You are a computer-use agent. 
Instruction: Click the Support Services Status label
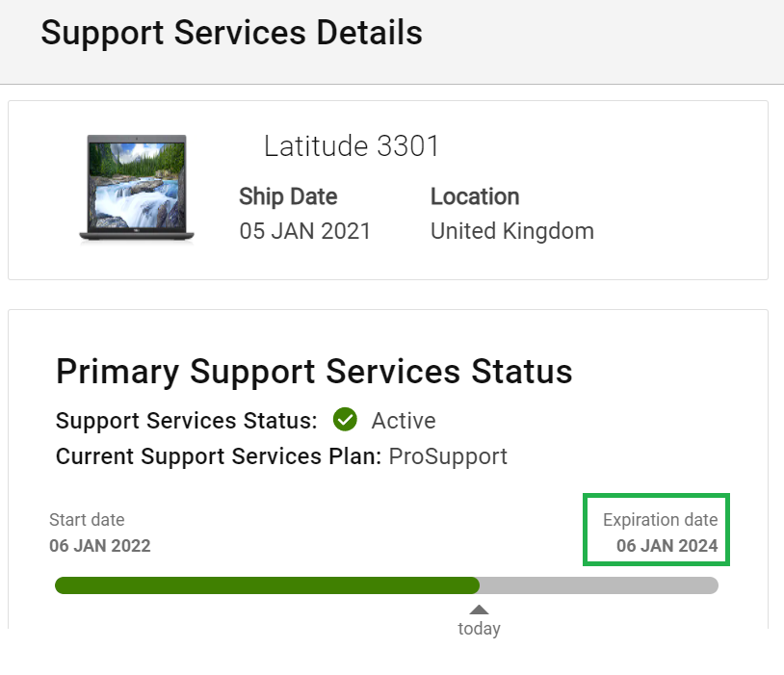pyautogui.click(x=187, y=421)
